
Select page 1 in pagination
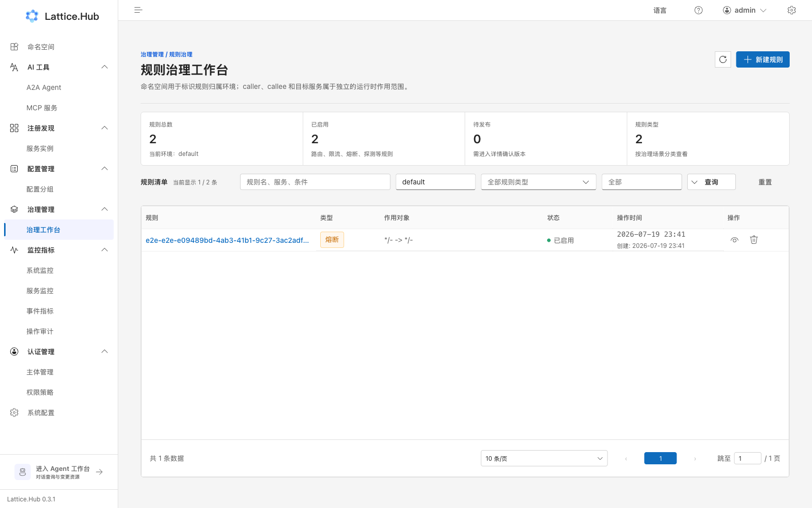[x=660, y=458]
